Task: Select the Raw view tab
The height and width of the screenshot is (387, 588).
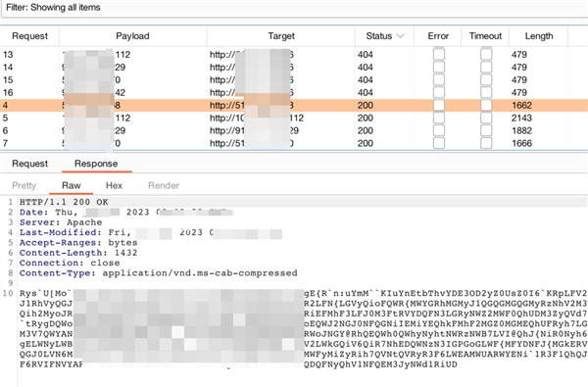Action: pyautogui.click(x=72, y=185)
